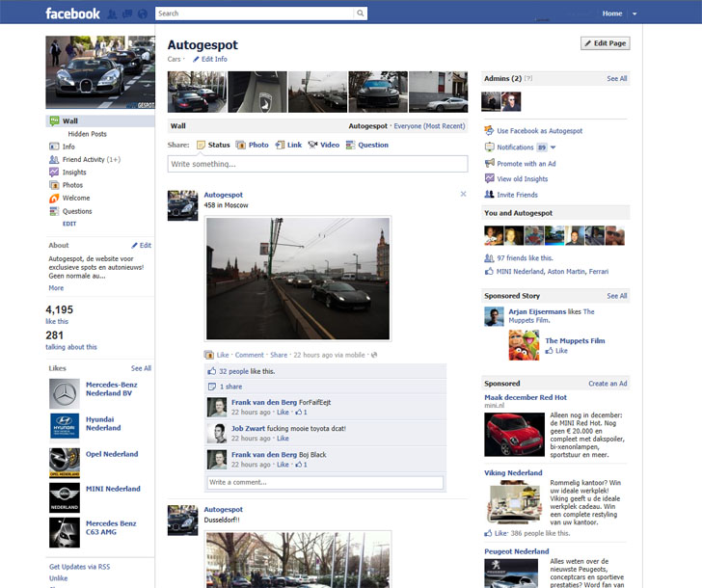Open View old Insights
This screenshot has height=588, width=702.
coord(522,179)
